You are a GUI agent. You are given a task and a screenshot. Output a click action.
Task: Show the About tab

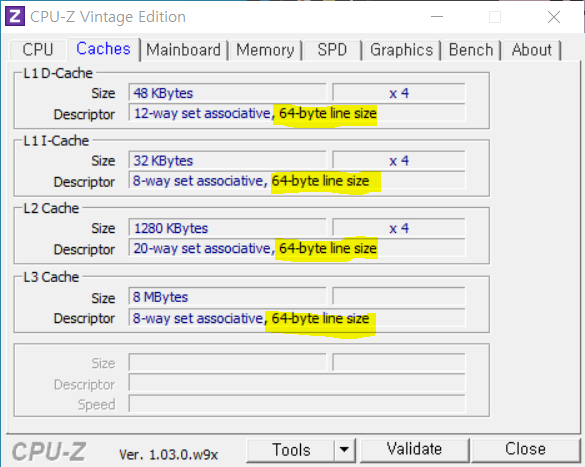pyautogui.click(x=532, y=50)
